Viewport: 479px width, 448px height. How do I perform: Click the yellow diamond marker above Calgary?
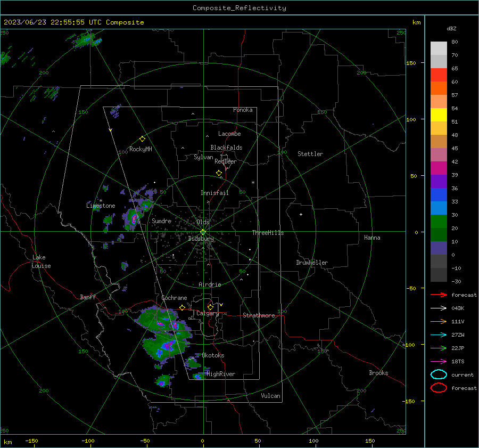click(210, 307)
